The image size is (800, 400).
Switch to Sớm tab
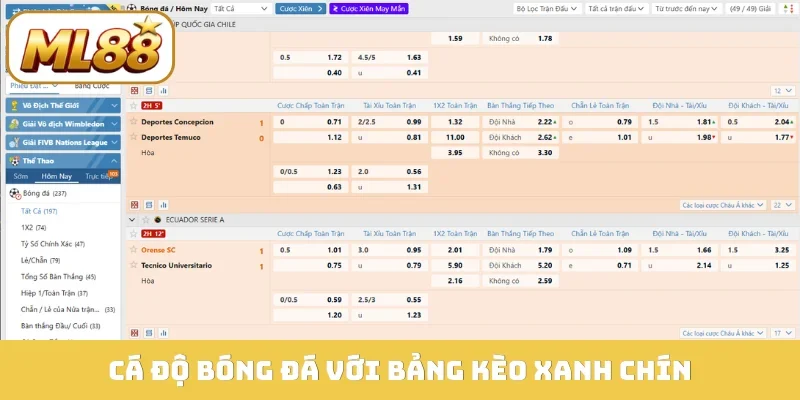tap(20, 177)
